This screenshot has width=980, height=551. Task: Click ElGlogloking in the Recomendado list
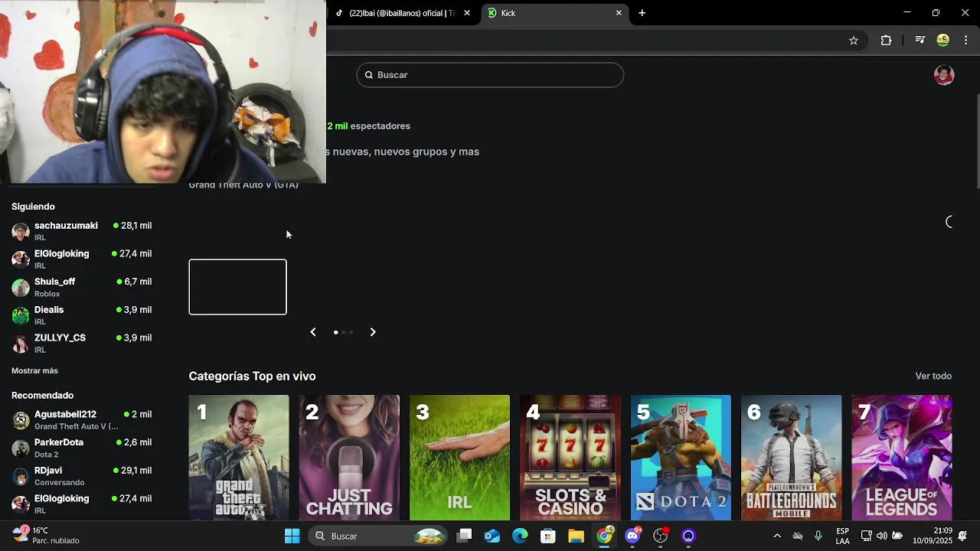coord(82,504)
